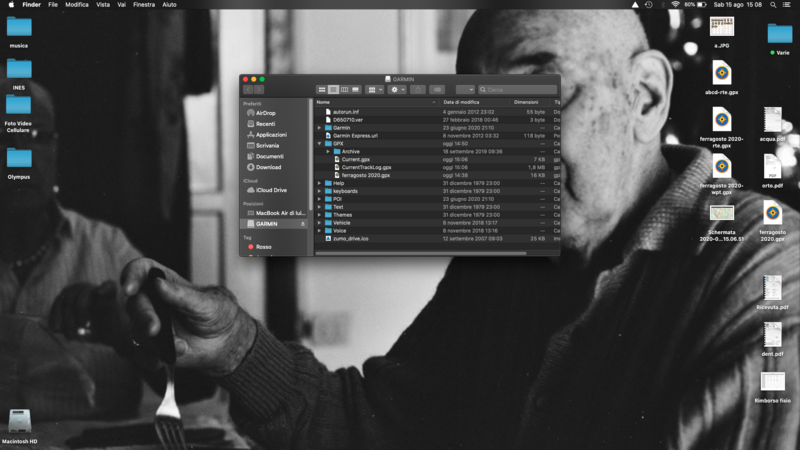Viewport: 800px width, 450px height.
Task: Expand the Archive folder
Action: pyautogui.click(x=328, y=152)
